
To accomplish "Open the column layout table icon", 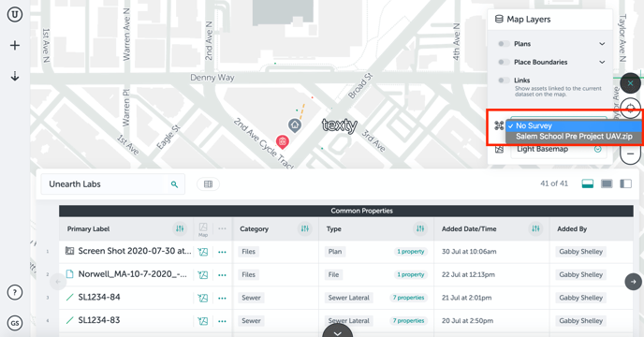I will [x=208, y=184].
